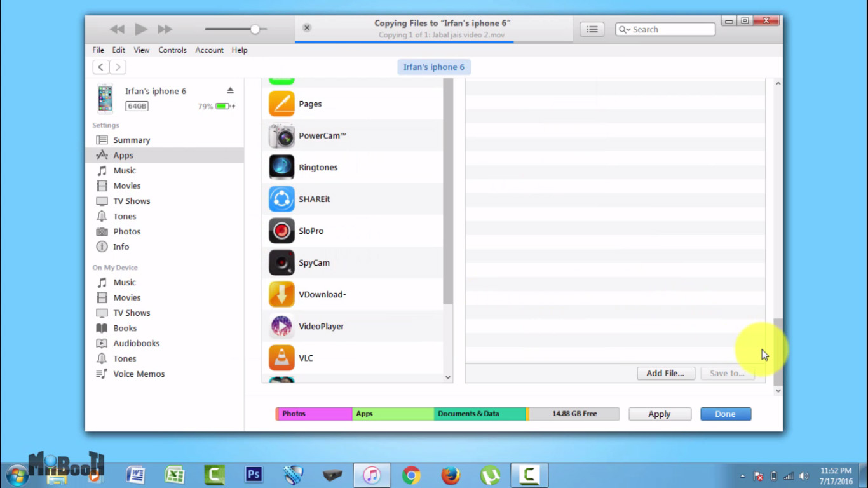Adjust the iTunes volume slider knob
This screenshot has height=488, width=868.
(255, 29)
